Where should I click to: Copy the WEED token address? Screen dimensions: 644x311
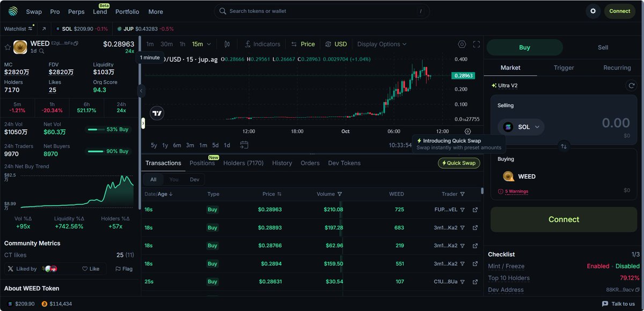(x=76, y=43)
